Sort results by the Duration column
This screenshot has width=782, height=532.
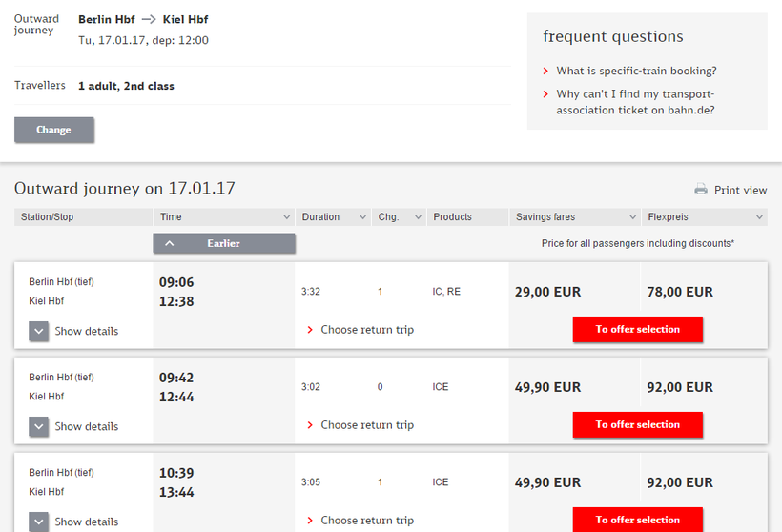(x=333, y=217)
